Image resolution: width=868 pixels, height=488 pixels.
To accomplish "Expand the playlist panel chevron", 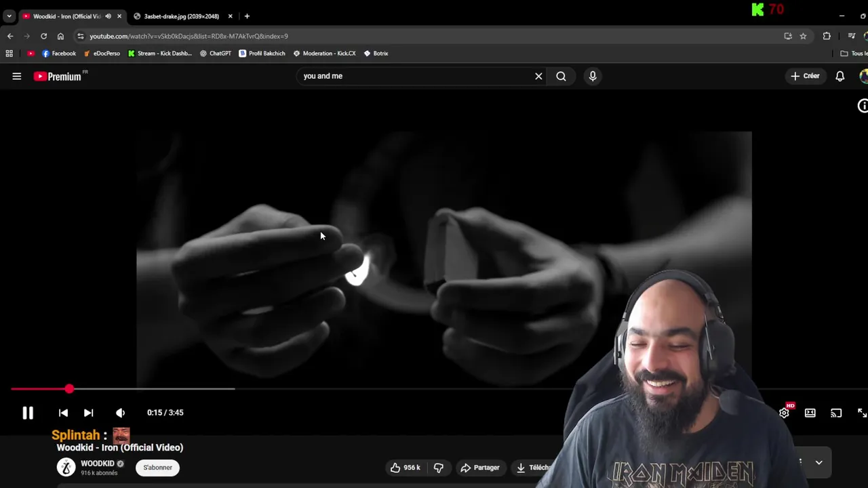I will tap(819, 462).
